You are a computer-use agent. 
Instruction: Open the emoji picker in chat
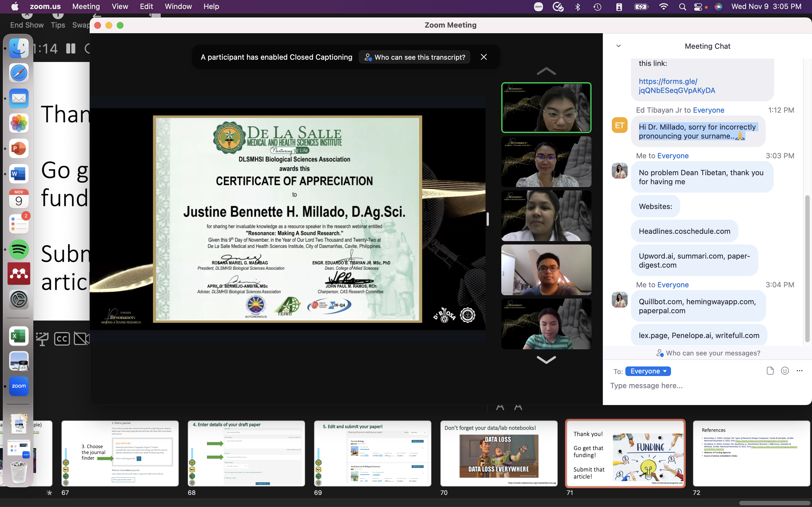(784, 370)
